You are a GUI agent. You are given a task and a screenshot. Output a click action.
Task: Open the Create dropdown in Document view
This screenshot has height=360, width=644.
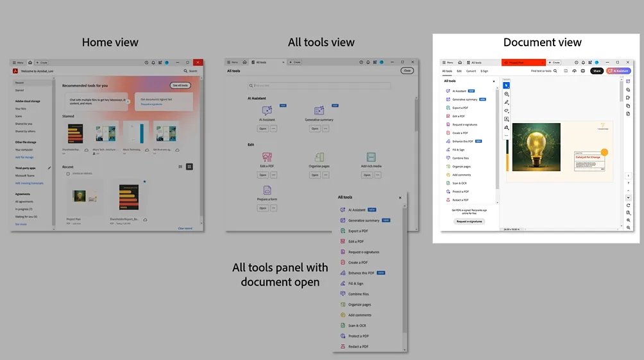coord(554,62)
